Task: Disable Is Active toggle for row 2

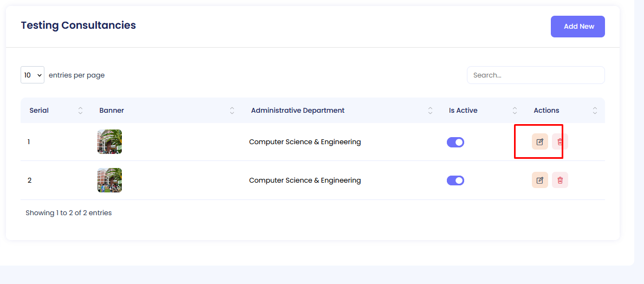Action: pos(456,180)
